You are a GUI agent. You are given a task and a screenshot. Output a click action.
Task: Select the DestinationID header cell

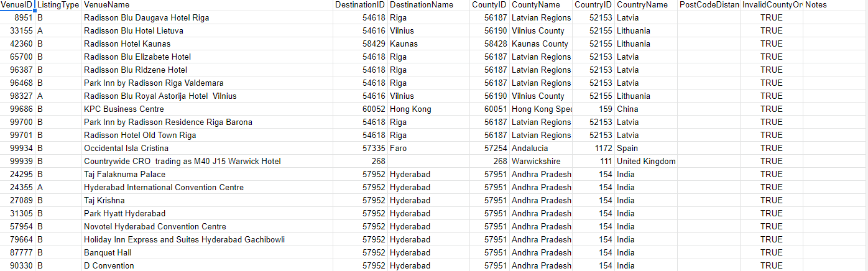(361, 5)
